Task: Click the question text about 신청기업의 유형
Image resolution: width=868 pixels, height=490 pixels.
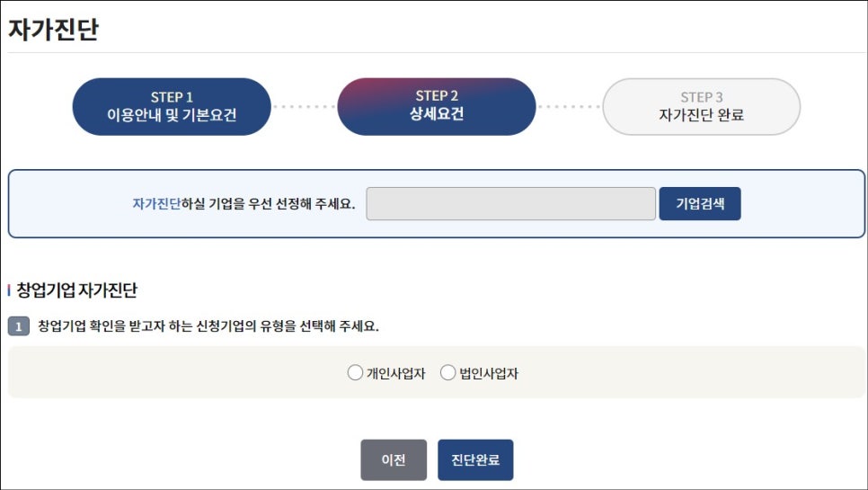Action: coord(208,326)
